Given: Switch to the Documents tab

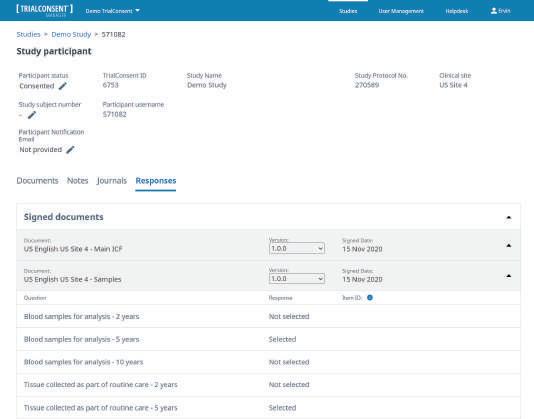Looking at the screenshot, I should click(x=37, y=181).
